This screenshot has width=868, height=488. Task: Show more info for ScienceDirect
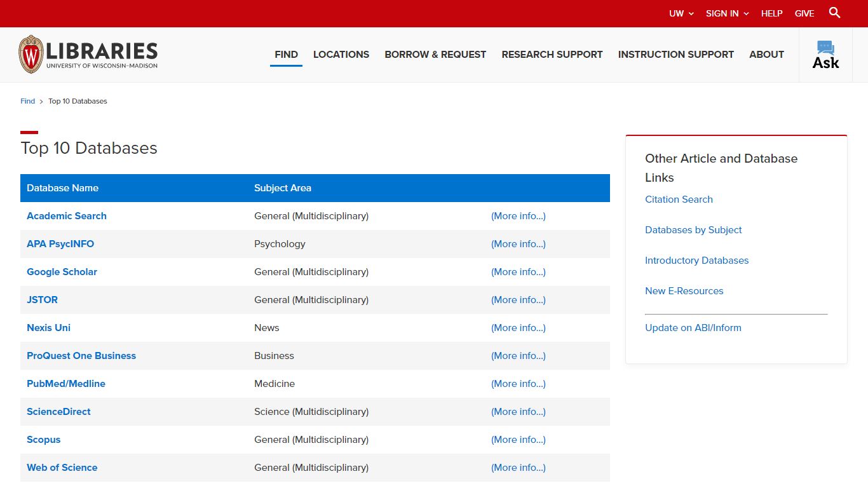point(519,412)
